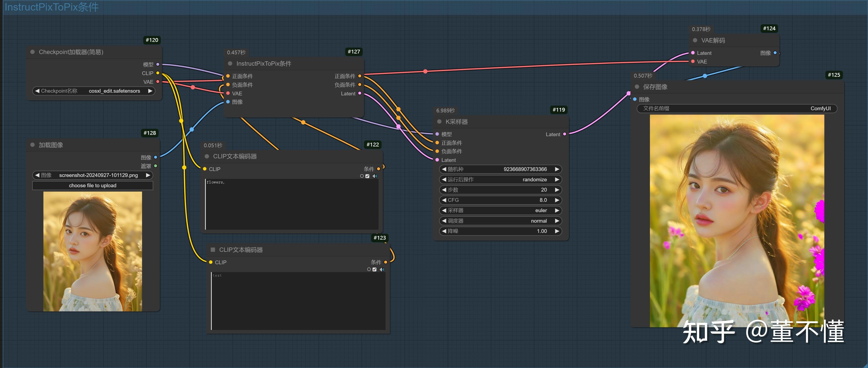Click the CFG 8.0 slider field
The width and height of the screenshot is (868, 368).
pos(500,200)
